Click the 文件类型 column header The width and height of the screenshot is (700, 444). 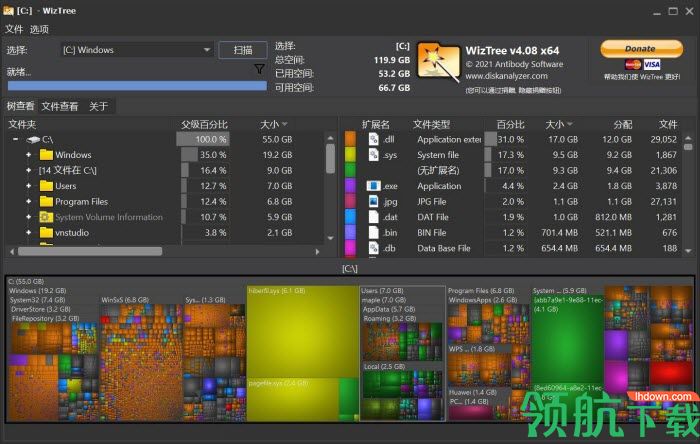431,124
